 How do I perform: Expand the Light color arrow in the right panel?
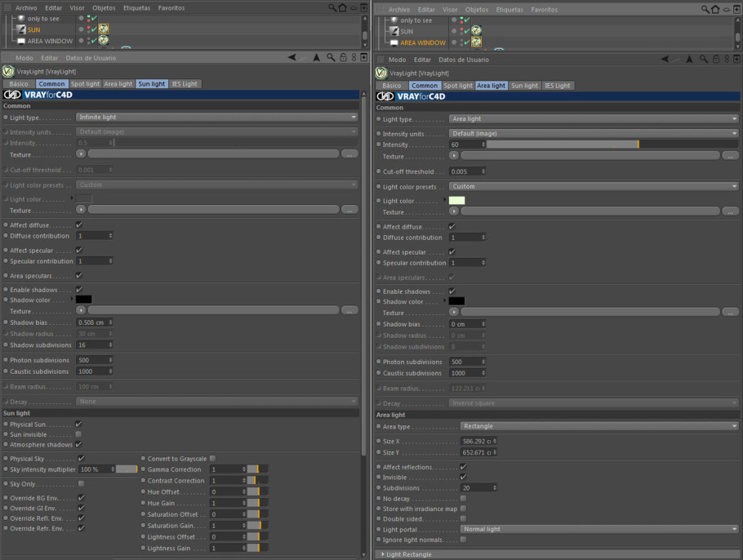click(x=445, y=200)
